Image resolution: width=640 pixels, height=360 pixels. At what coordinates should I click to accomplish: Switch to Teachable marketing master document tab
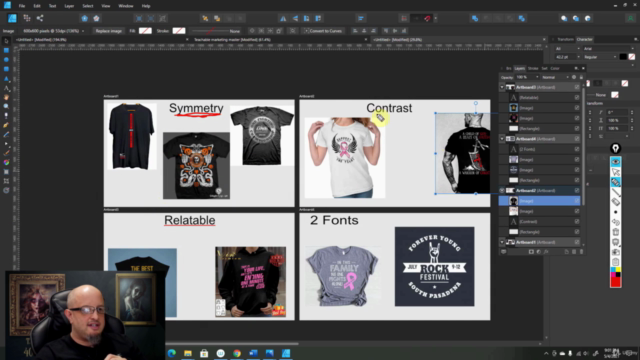click(x=232, y=40)
